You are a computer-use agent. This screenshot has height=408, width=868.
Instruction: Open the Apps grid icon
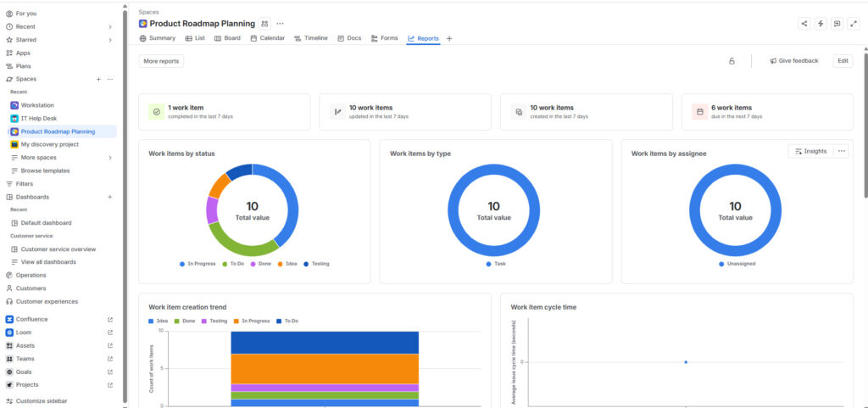click(8, 53)
